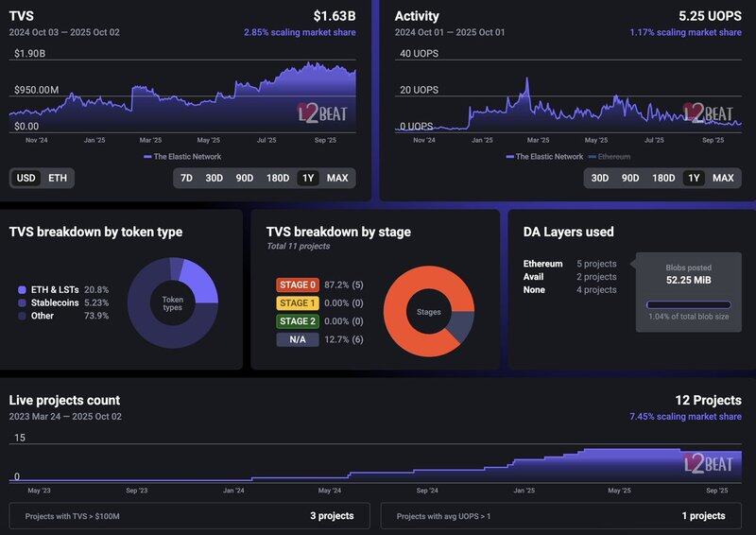
Task: Click the ETH & LSTs legend dot
Action: [23, 289]
